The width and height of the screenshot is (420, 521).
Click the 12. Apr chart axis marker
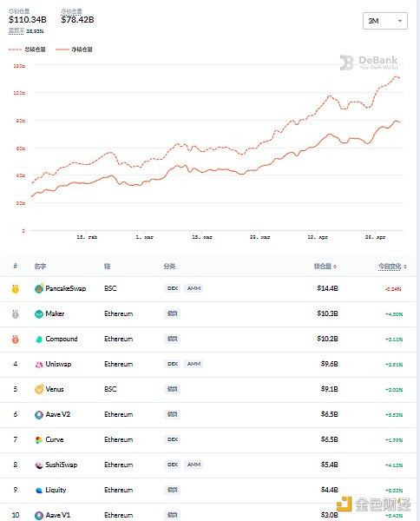(318, 237)
